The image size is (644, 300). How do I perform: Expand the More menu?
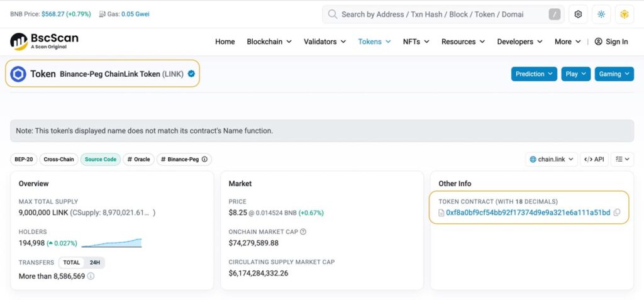(x=568, y=42)
